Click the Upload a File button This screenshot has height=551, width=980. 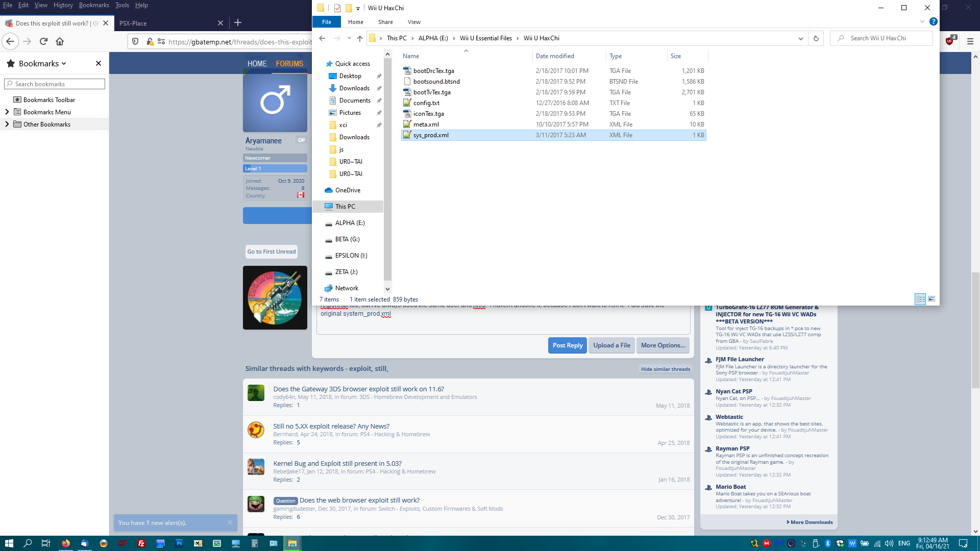pos(611,345)
